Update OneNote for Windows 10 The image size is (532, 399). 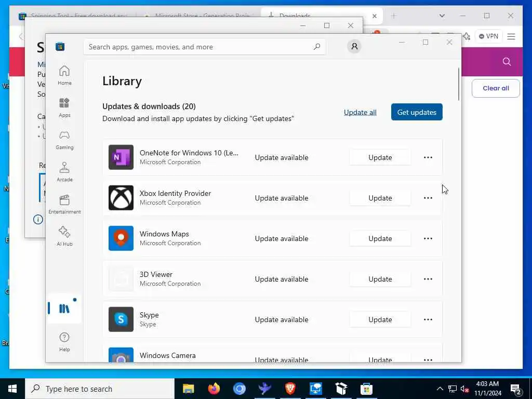pos(380,157)
